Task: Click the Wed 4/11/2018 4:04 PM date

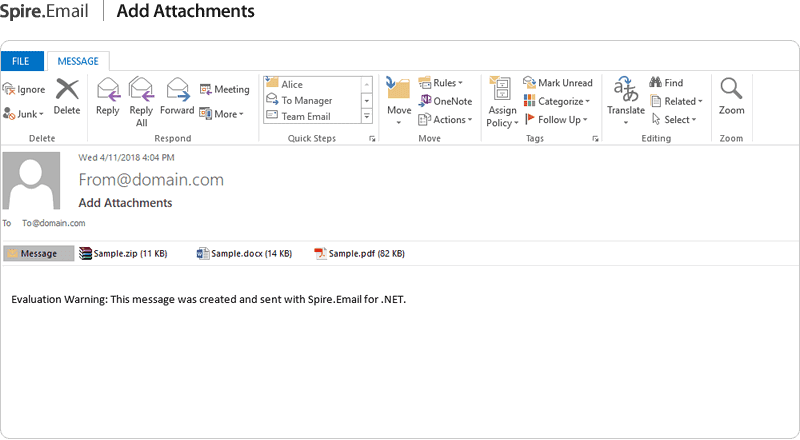Action: pos(126,158)
